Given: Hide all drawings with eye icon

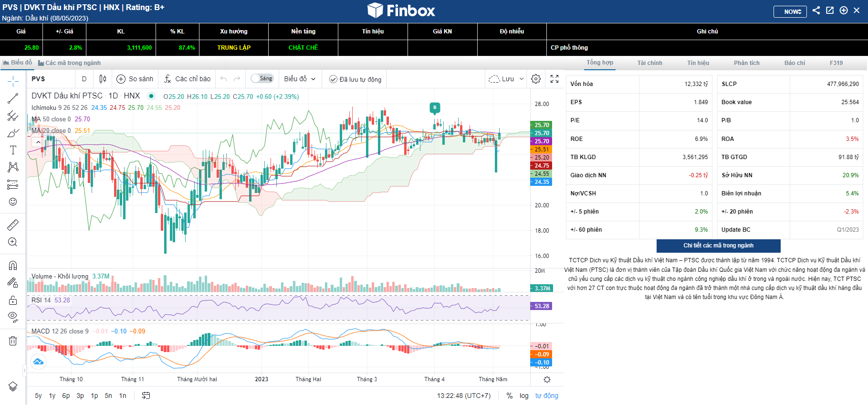Looking at the screenshot, I should pos(13,317).
